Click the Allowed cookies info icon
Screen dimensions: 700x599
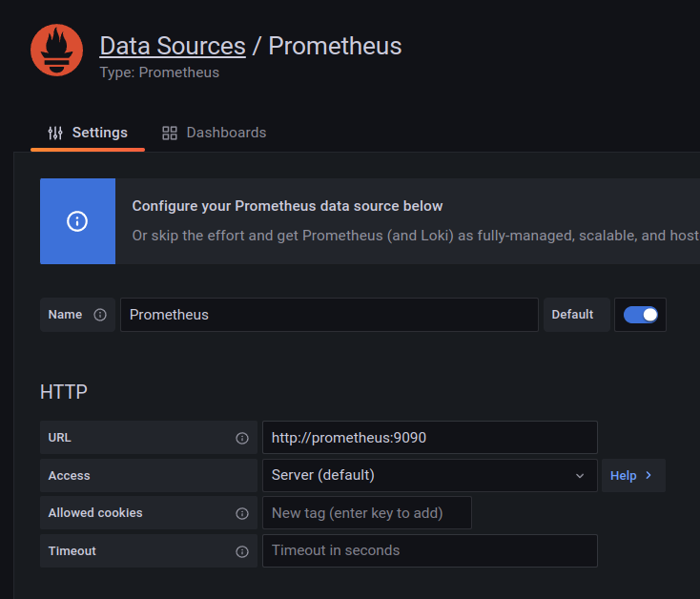[x=242, y=514]
